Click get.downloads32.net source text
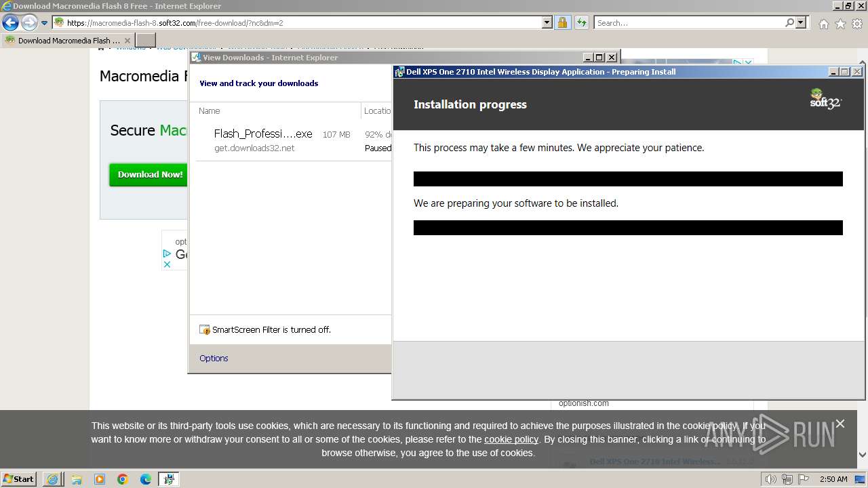868x488 pixels. (254, 148)
